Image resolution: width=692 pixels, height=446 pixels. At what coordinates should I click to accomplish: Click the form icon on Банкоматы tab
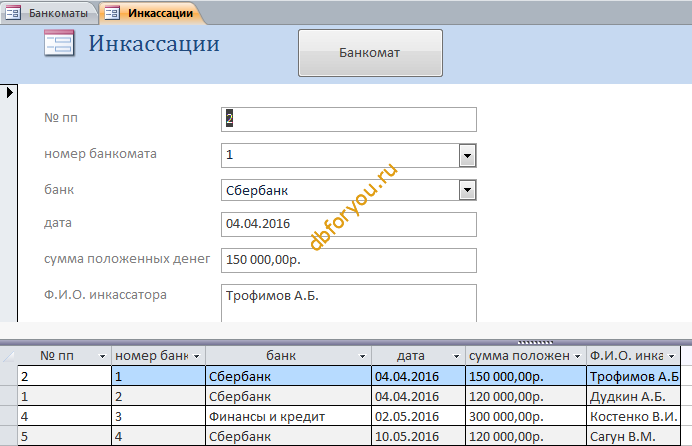pos(13,13)
